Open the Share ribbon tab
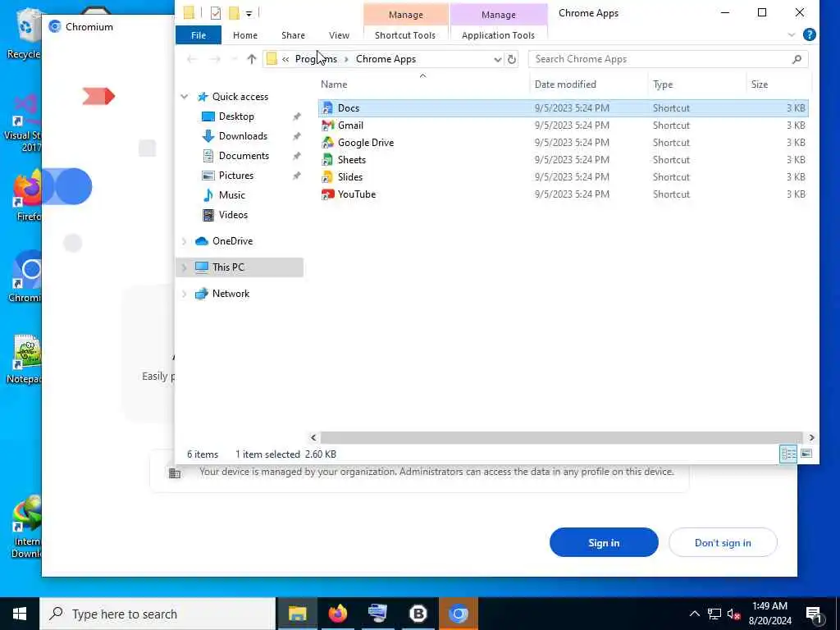 293,35
